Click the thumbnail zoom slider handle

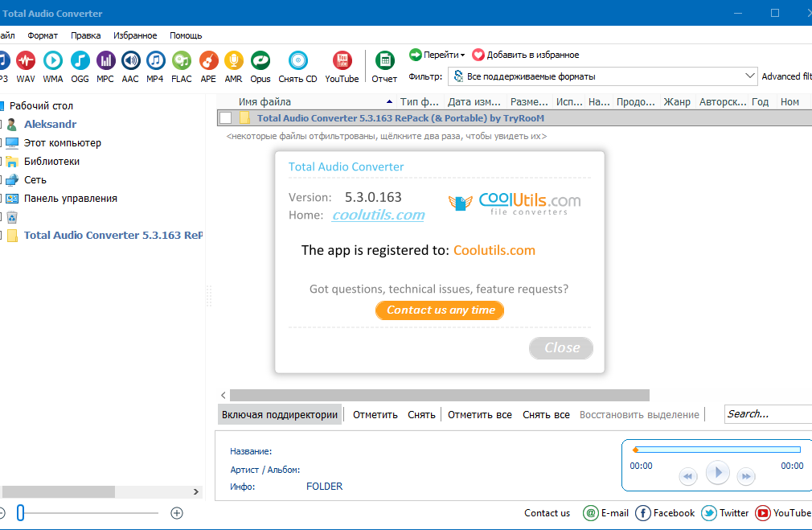click(21, 513)
